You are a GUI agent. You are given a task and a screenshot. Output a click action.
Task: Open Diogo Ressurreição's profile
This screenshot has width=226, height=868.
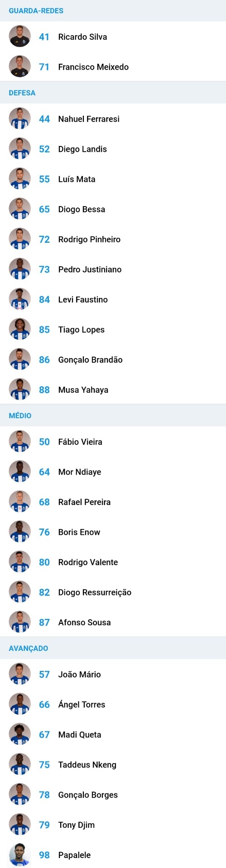(113, 592)
